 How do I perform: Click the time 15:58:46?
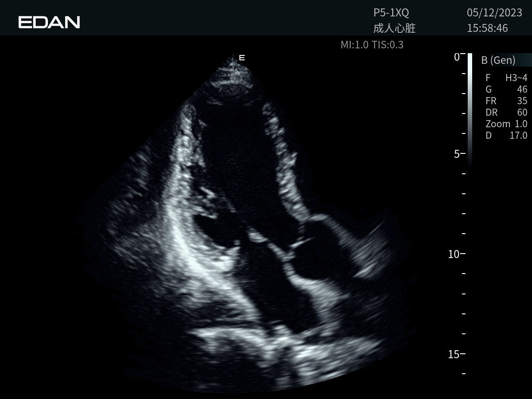[487, 28]
